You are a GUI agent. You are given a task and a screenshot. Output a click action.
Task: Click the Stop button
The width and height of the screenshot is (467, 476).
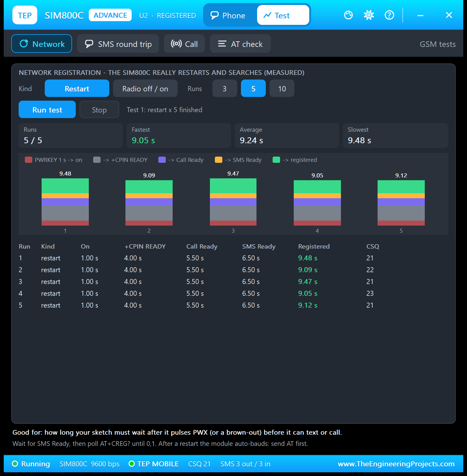99,109
